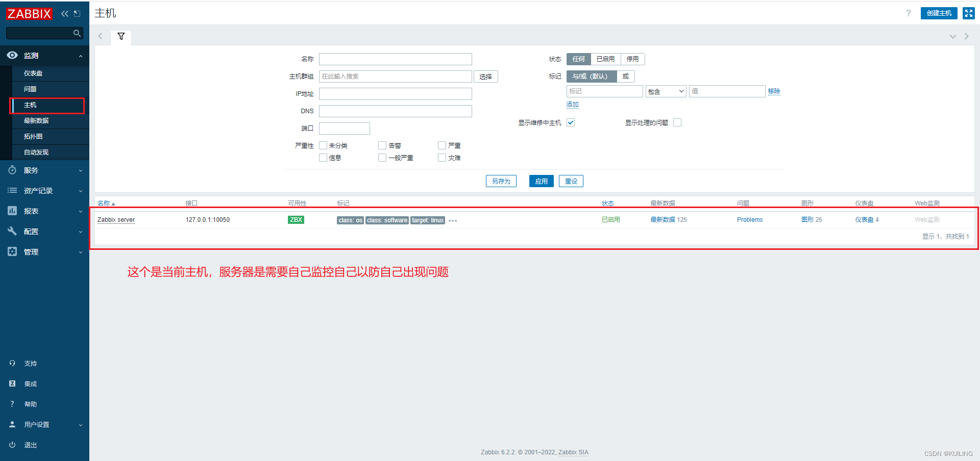The image size is (980, 461).
Task: Check the 一般严重 severity checkbox
Action: click(382, 158)
